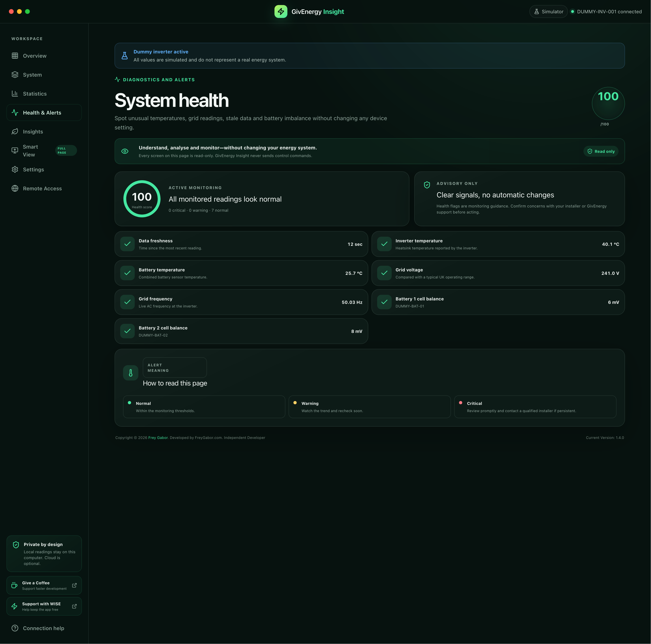
Task: Click the green Normal status dot
Action: tap(129, 402)
